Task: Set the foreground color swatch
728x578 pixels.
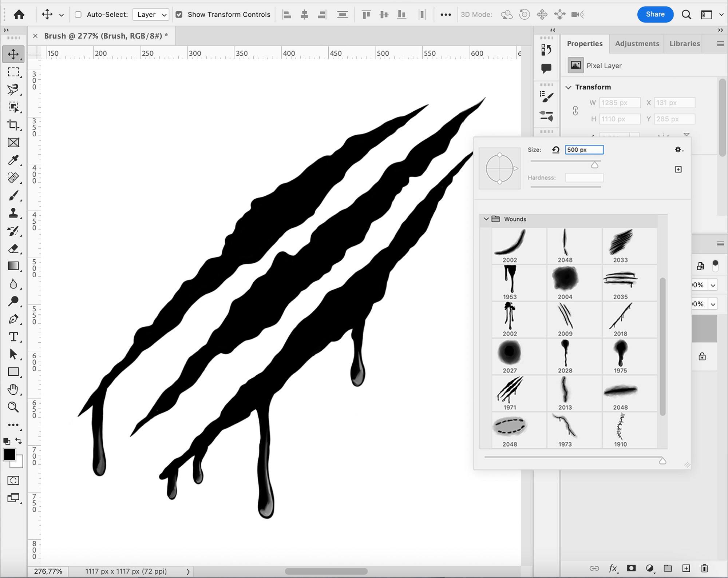Action: click(9, 455)
